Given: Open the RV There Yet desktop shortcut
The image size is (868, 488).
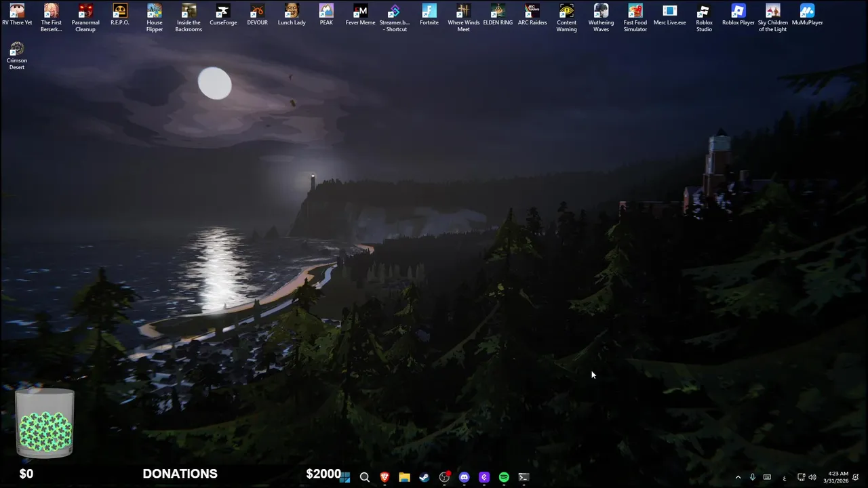Looking at the screenshot, I should pyautogui.click(x=17, y=15).
